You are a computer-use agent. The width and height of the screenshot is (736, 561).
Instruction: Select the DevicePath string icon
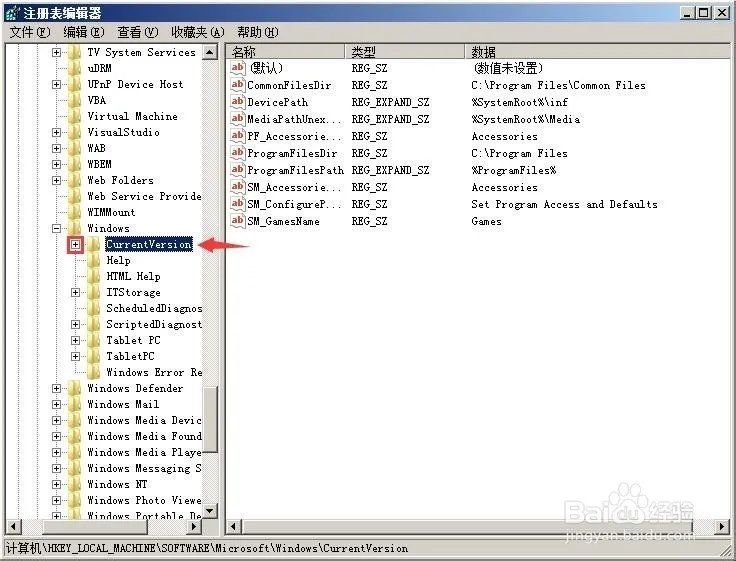click(238, 102)
